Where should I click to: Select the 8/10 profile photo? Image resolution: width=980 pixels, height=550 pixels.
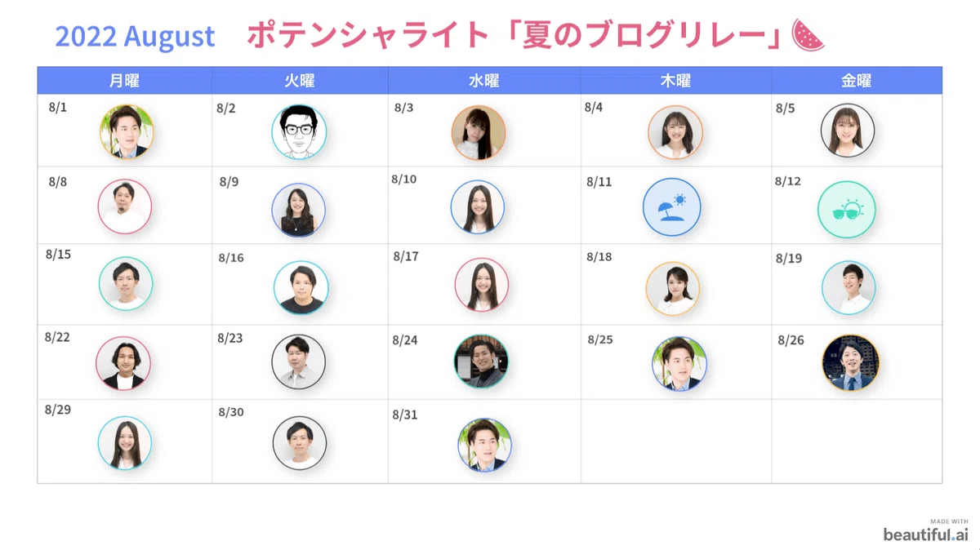tap(478, 207)
